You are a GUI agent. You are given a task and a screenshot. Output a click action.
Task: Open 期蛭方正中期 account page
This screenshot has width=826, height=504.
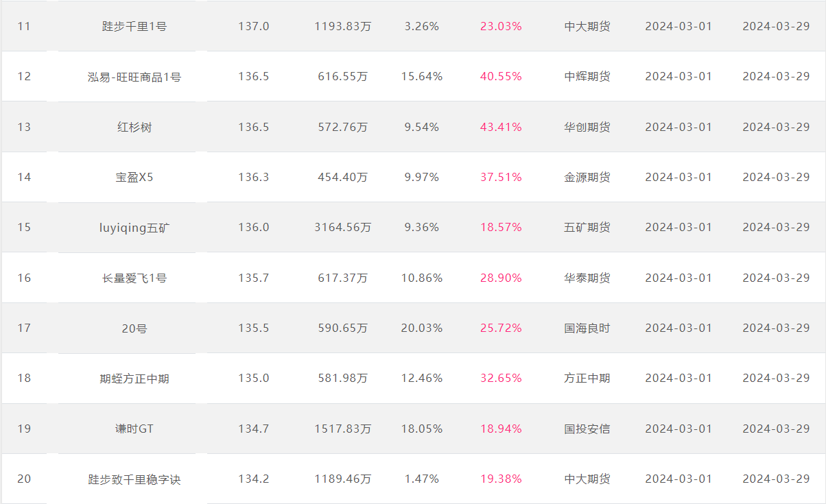[x=134, y=379]
